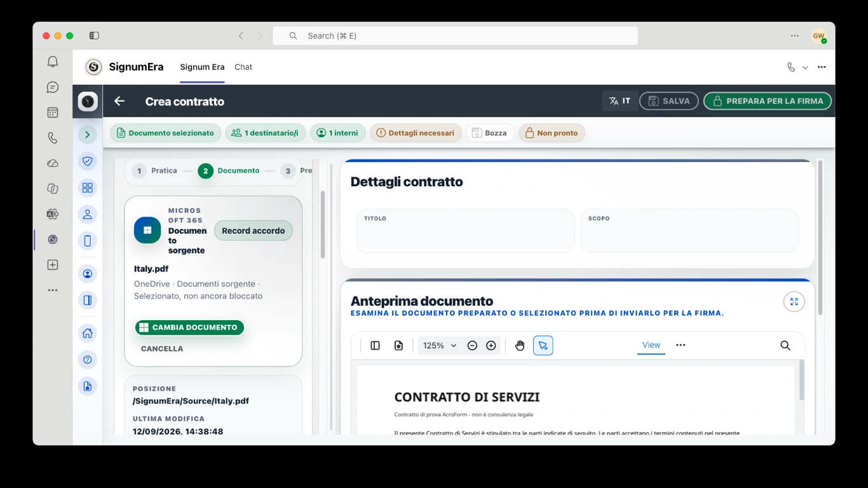Viewport: 868px width, 488px height.
Task: Zoom out with the minus icon
Action: 472,346
